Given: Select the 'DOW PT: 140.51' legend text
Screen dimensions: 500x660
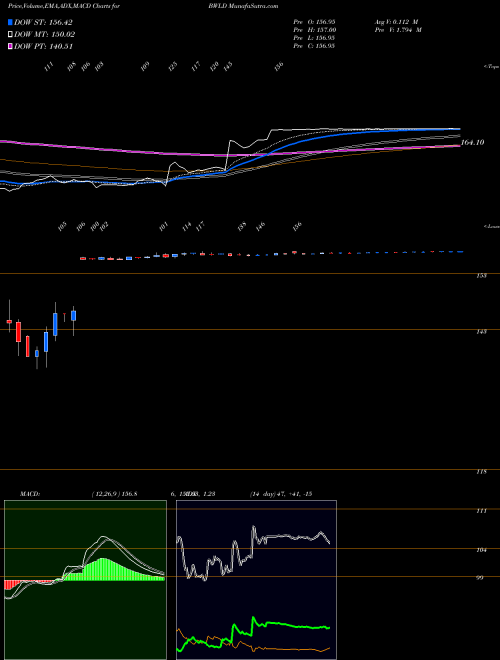Looking at the screenshot, I should (43, 47).
